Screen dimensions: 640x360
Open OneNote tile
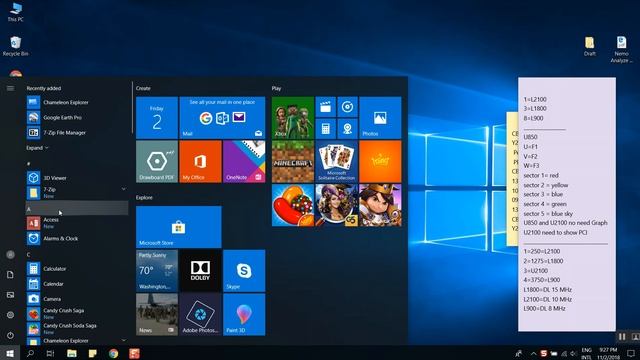(244, 161)
